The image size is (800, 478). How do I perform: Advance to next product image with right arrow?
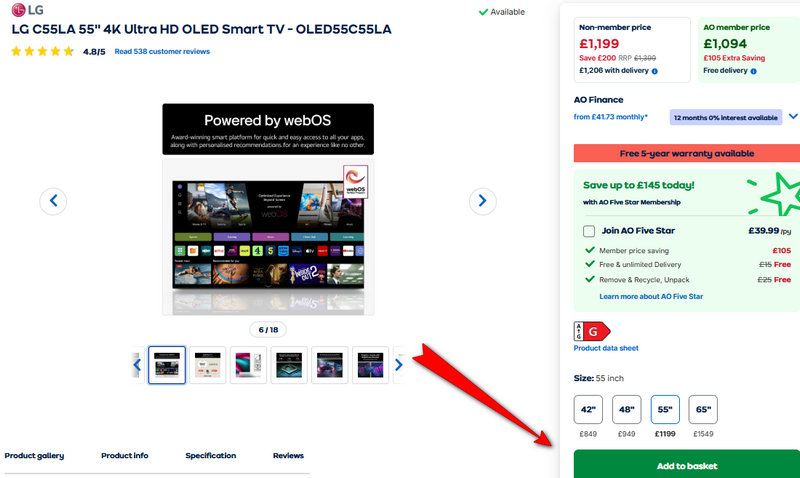click(x=482, y=201)
